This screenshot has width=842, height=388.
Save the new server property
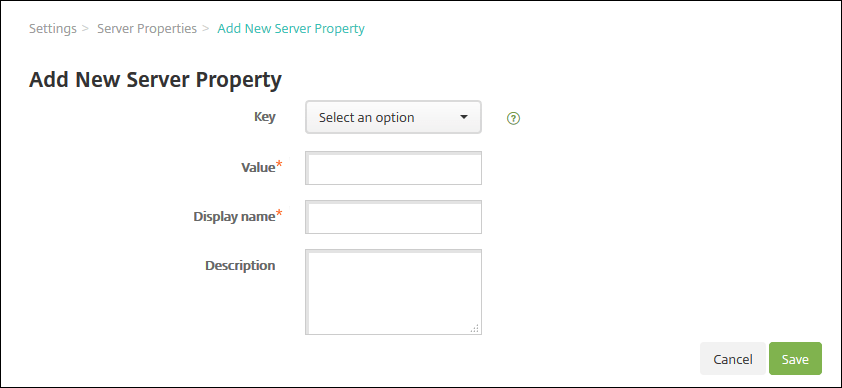[795, 358]
